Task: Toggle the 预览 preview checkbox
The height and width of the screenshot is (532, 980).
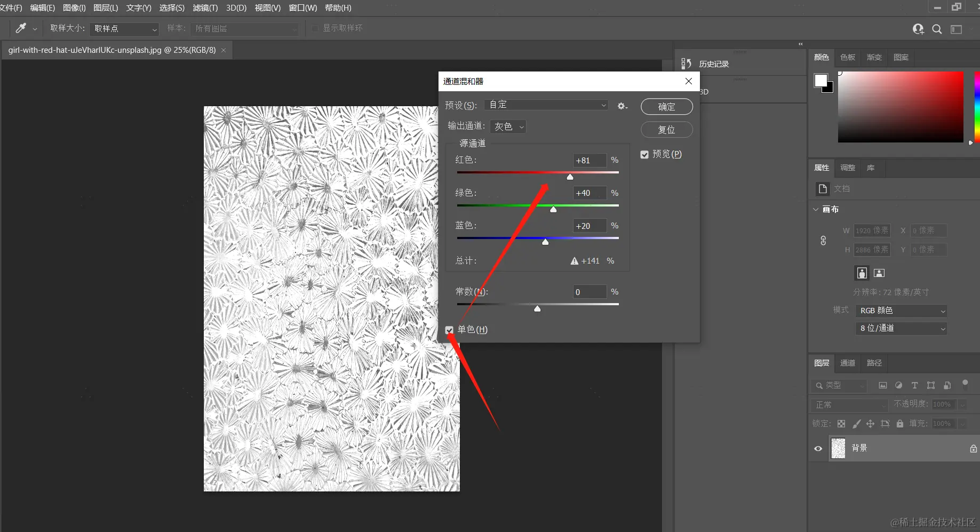Action: 644,155
